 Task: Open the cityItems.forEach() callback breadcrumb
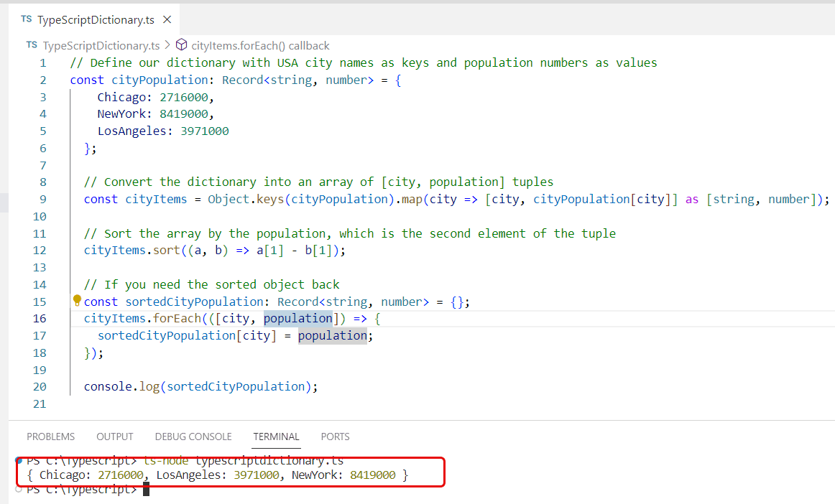pyautogui.click(x=260, y=46)
